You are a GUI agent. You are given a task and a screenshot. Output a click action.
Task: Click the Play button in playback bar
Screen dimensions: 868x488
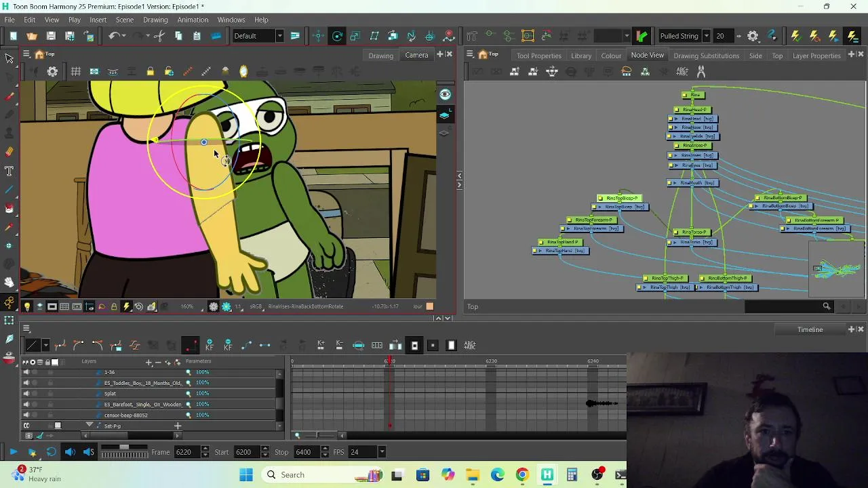pos(13,452)
